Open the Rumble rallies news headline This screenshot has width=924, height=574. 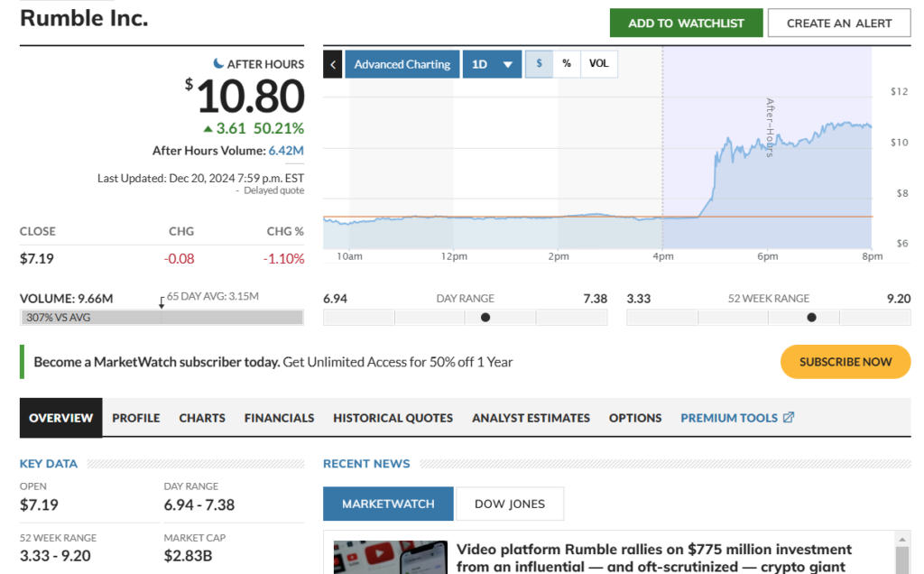pos(653,558)
